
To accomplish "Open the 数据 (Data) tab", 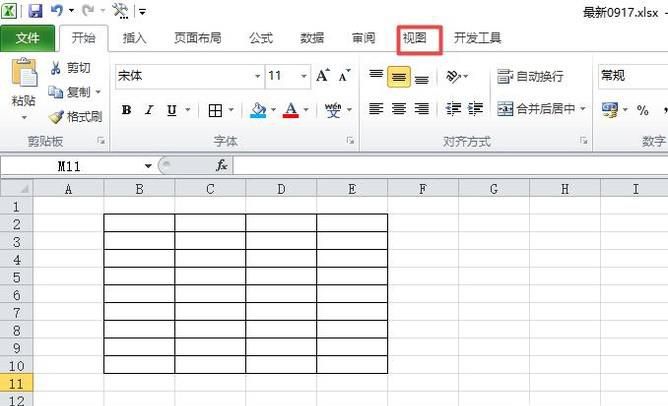I will click(x=312, y=38).
